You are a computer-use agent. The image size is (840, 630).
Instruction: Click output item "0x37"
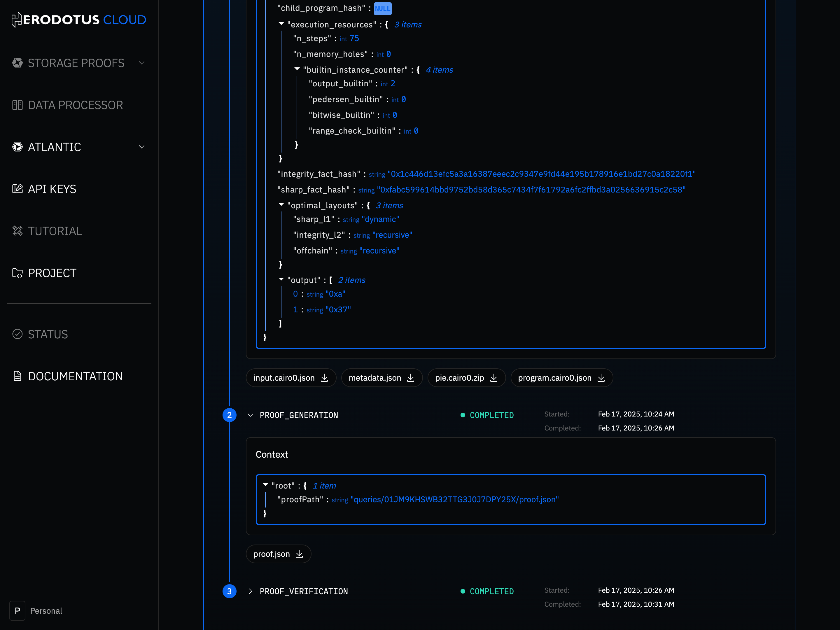tap(338, 310)
